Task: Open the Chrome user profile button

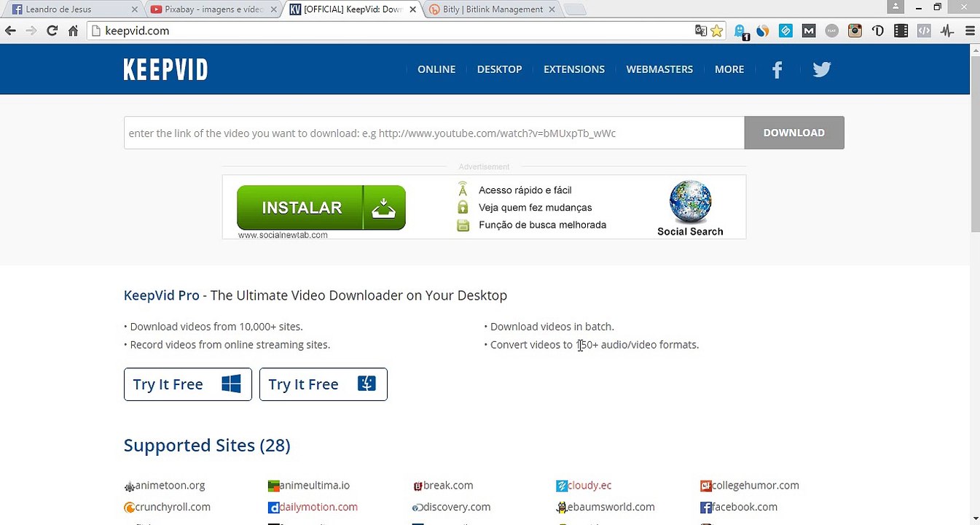Action: coord(895,7)
